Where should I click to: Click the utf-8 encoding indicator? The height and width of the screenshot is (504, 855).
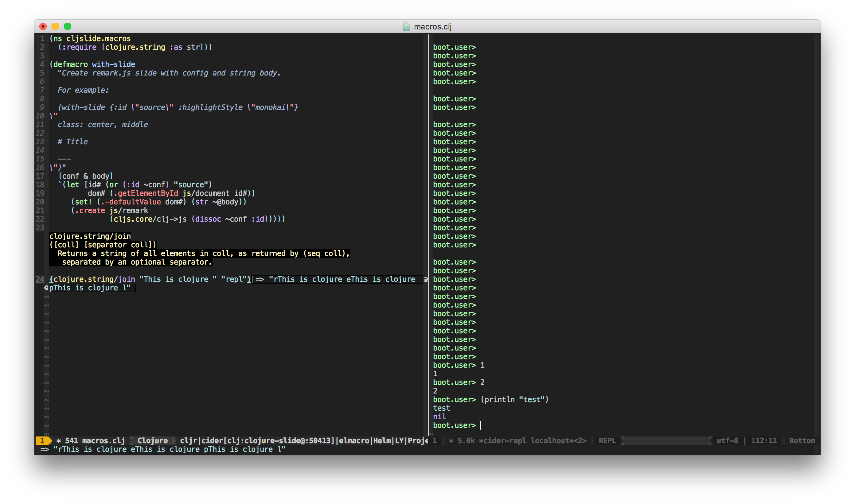pyautogui.click(x=727, y=441)
